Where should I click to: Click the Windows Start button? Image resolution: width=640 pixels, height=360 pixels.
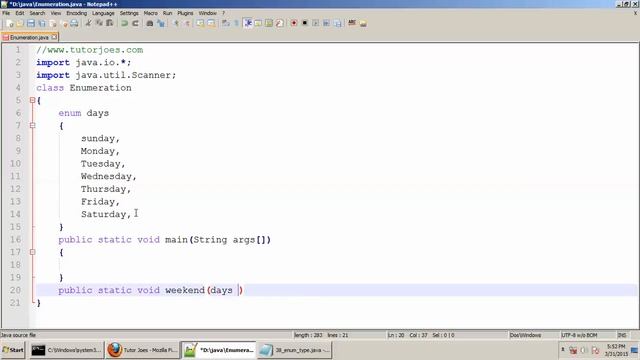tap(13, 350)
